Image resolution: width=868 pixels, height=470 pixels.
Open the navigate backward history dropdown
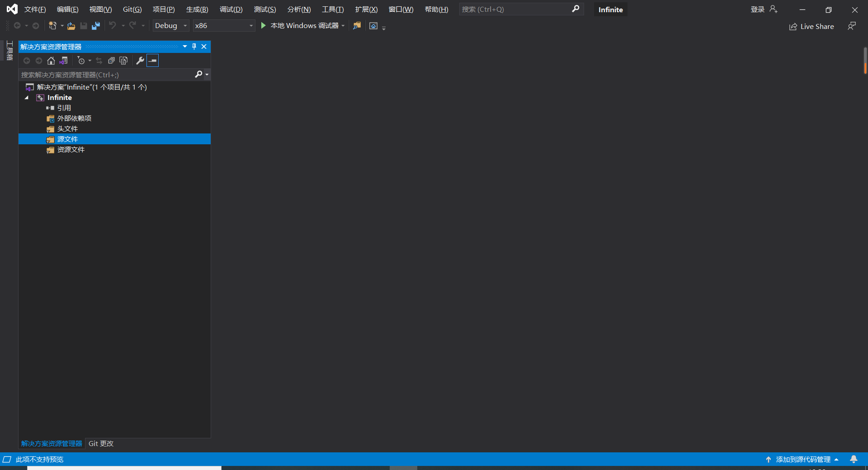click(26, 26)
